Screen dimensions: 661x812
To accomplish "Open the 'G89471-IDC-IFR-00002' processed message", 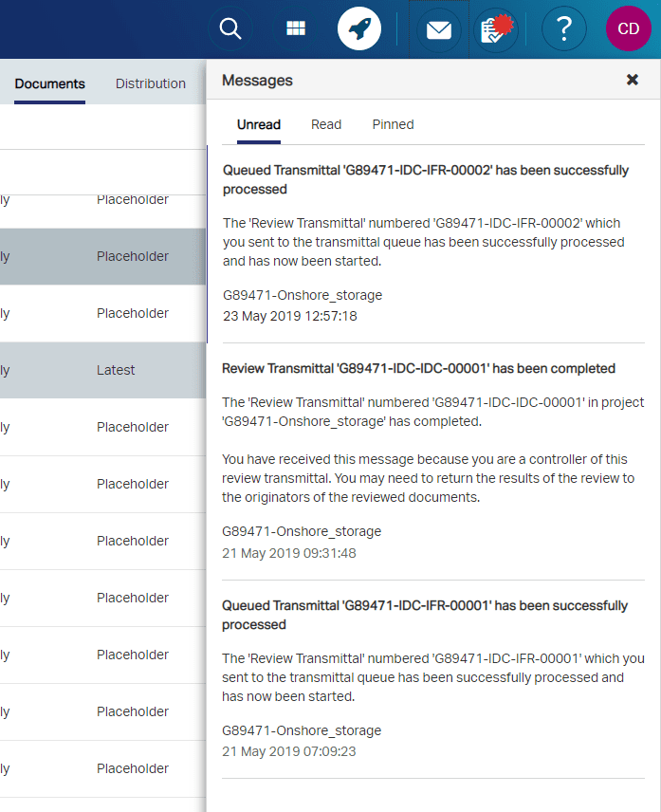I will pos(425,180).
